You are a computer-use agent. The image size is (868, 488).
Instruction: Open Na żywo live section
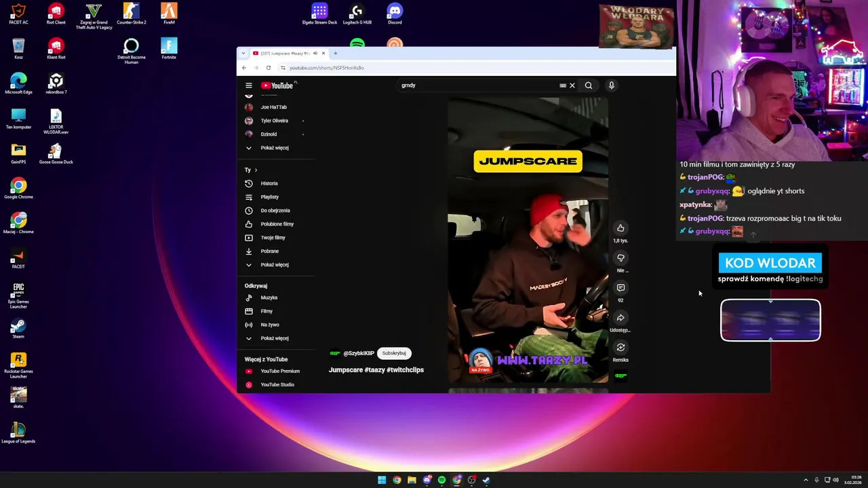pos(270,325)
